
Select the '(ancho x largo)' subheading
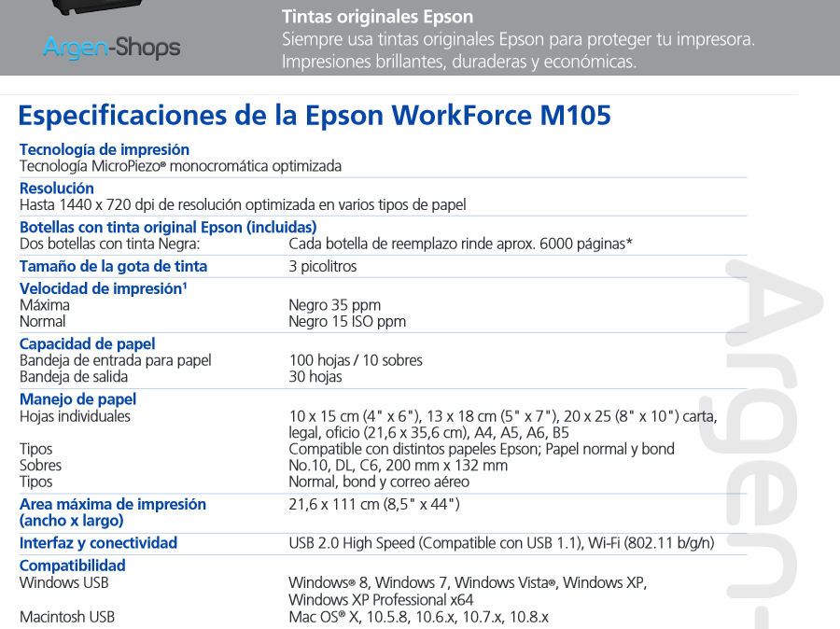click(x=72, y=521)
